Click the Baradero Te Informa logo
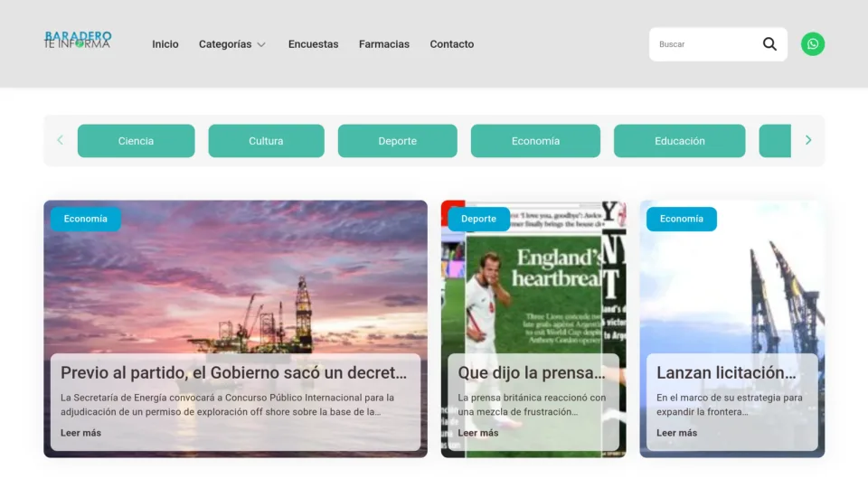 pyautogui.click(x=78, y=40)
